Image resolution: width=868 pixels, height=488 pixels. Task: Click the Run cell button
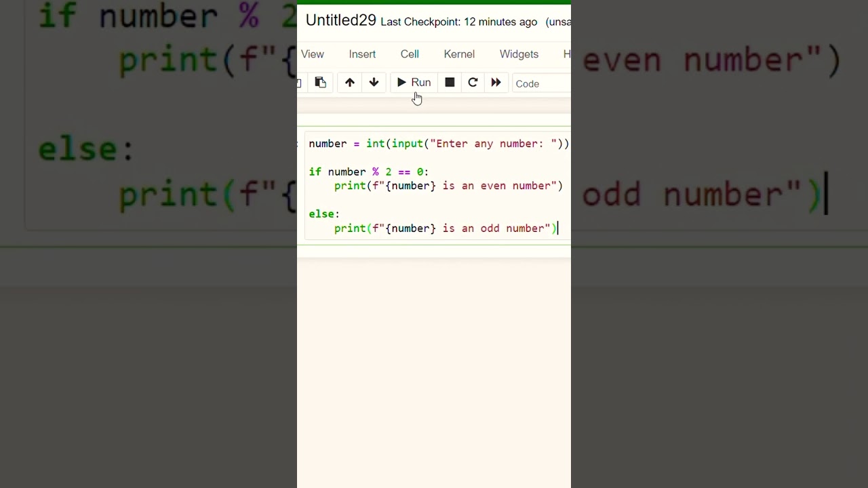tap(414, 83)
